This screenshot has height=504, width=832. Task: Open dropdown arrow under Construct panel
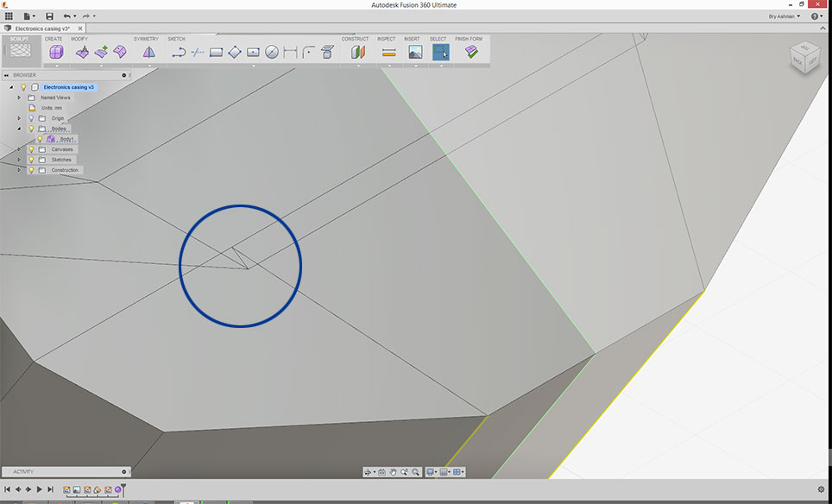[x=358, y=66]
